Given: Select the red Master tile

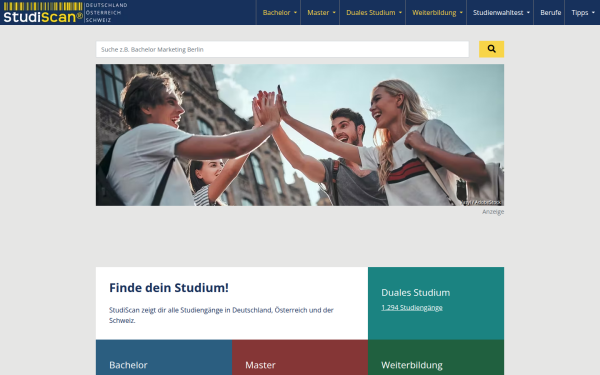Looking at the screenshot, I should pyautogui.click(x=300, y=357).
